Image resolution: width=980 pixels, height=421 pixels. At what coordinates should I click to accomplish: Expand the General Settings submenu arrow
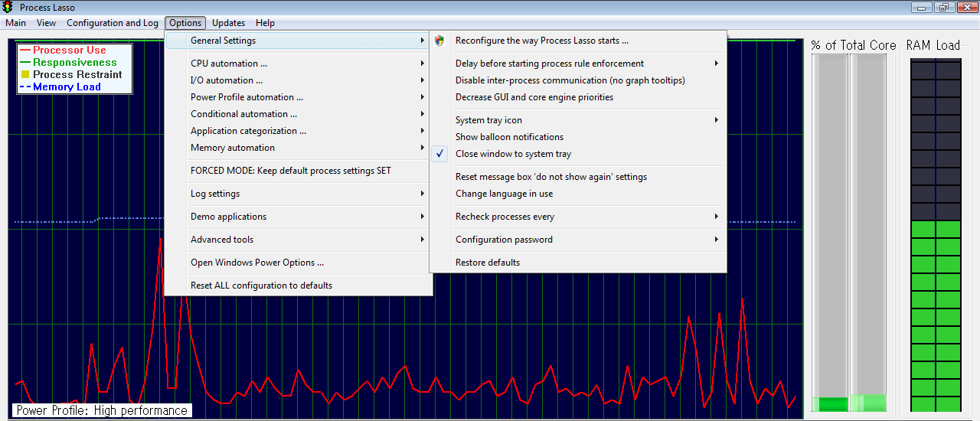[x=422, y=41]
